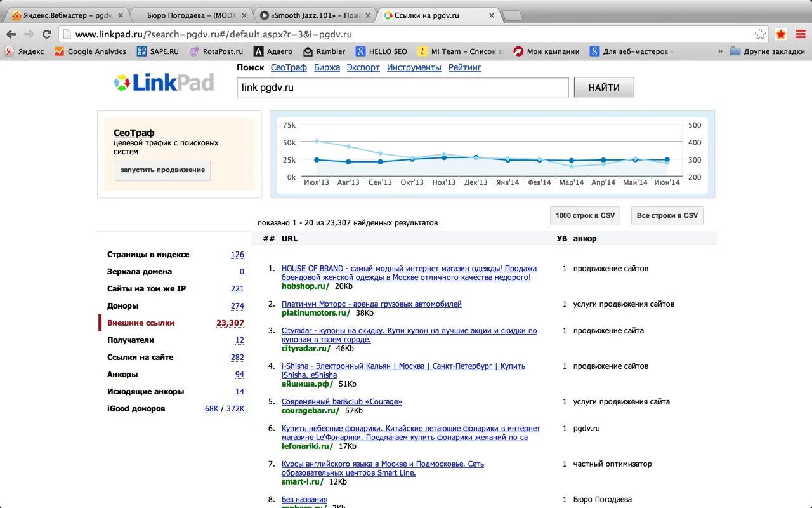This screenshot has height=508, width=812.
Task: Open the SAPE.RU bookmark
Action: (x=158, y=51)
